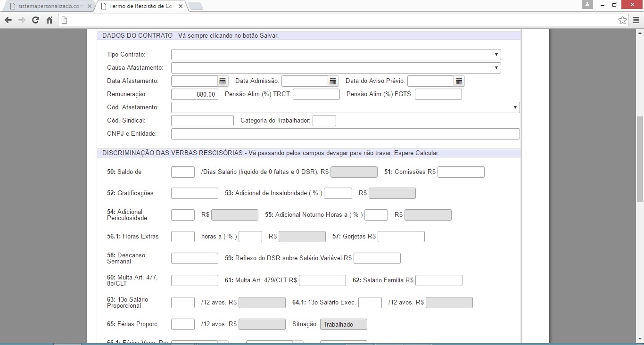The width and height of the screenshot is (644, 345).
Task: Expand the Tipo Contrato dropdown
Action: 336,55
